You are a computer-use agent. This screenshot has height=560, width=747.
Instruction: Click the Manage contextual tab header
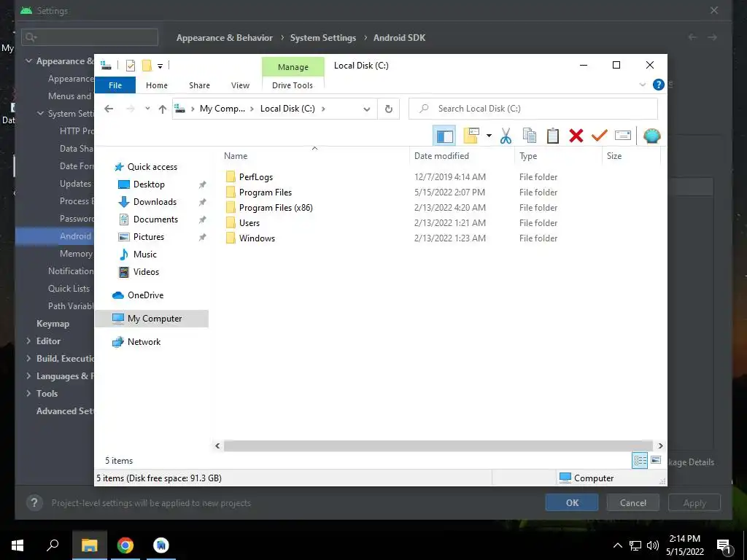(x=293, y=67)
